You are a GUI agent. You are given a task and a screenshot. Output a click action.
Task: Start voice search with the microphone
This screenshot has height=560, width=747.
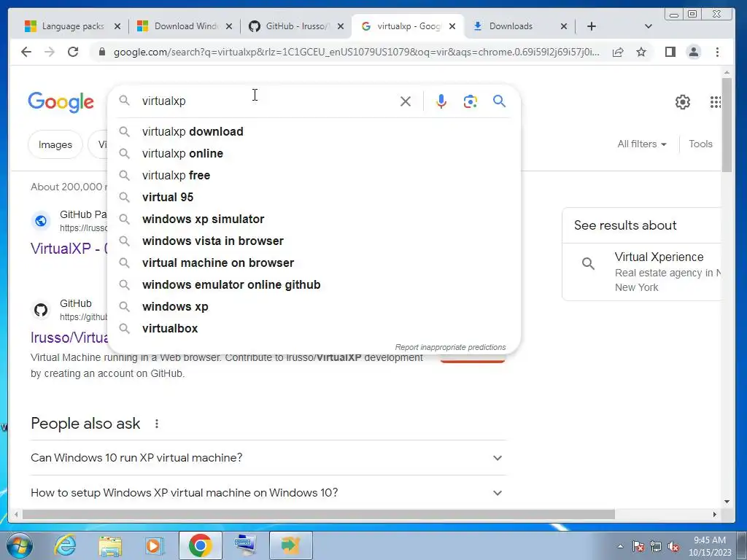[441, 101]
